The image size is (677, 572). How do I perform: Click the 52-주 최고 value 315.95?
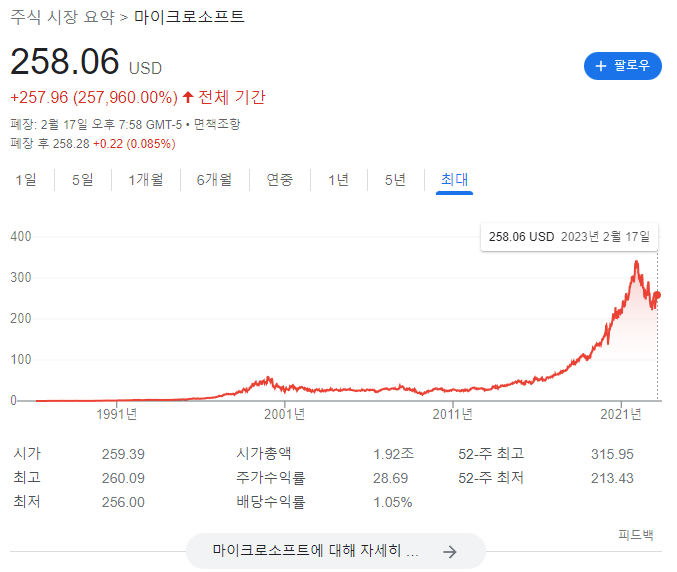coord(612,454)
